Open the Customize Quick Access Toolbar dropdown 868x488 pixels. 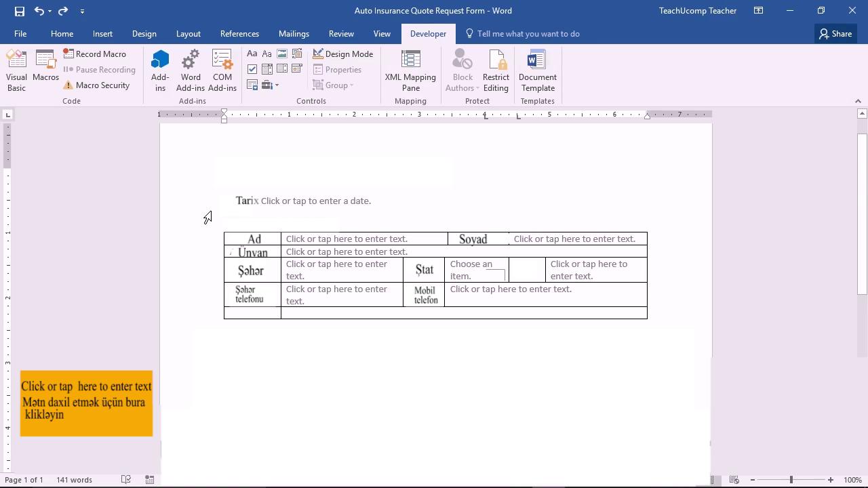click(82, 11)
